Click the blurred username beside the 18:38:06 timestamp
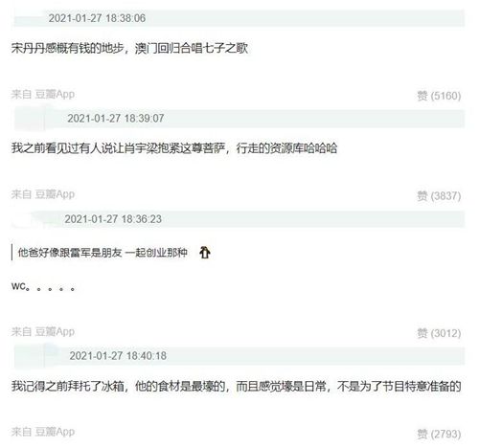Viewport: 479px width, 448px height. (x=29, y=18)
